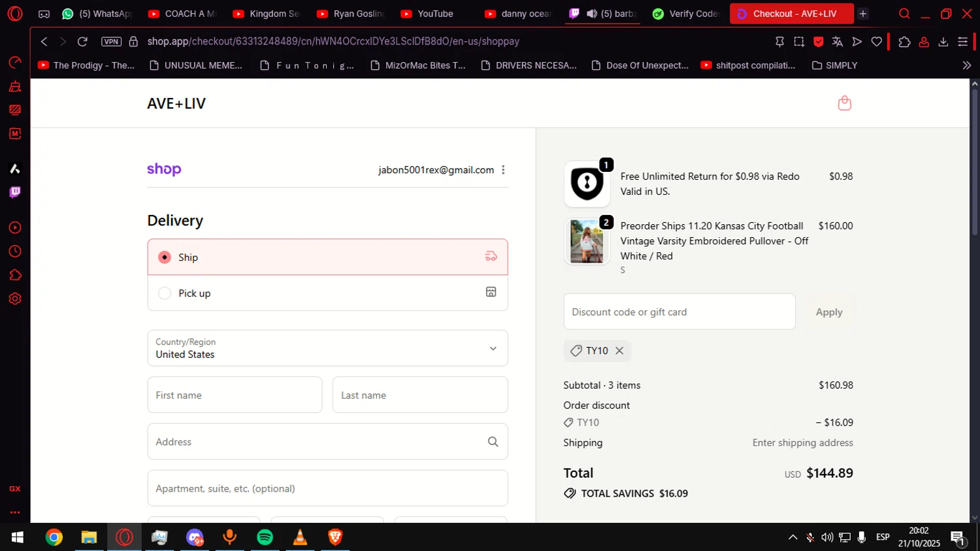
Task: Open a new tab with plus
Action: coord(863,14)
